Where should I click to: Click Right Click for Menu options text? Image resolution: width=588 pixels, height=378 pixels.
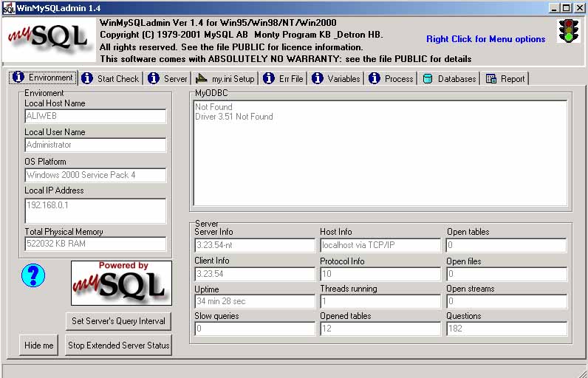(485, 39)
